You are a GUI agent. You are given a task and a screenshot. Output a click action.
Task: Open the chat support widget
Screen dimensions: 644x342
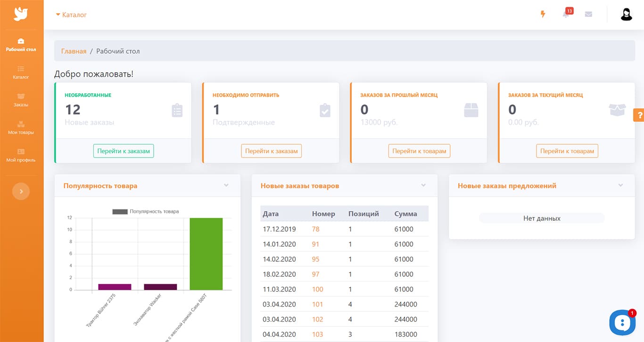pyautogui.click(x=622, y=323)
